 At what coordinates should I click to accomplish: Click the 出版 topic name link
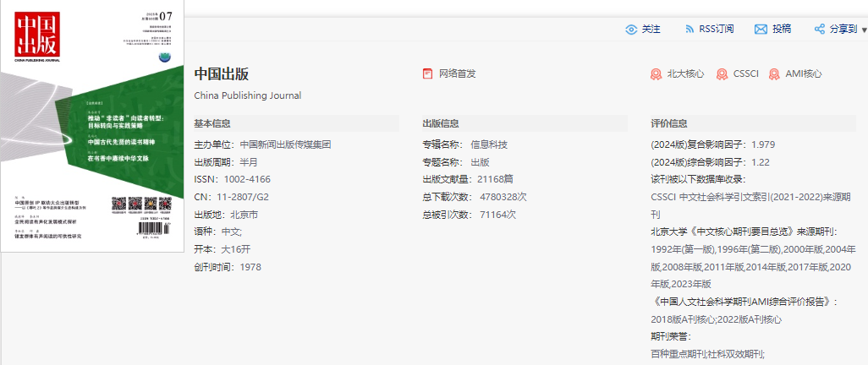(x=480, y=162)
